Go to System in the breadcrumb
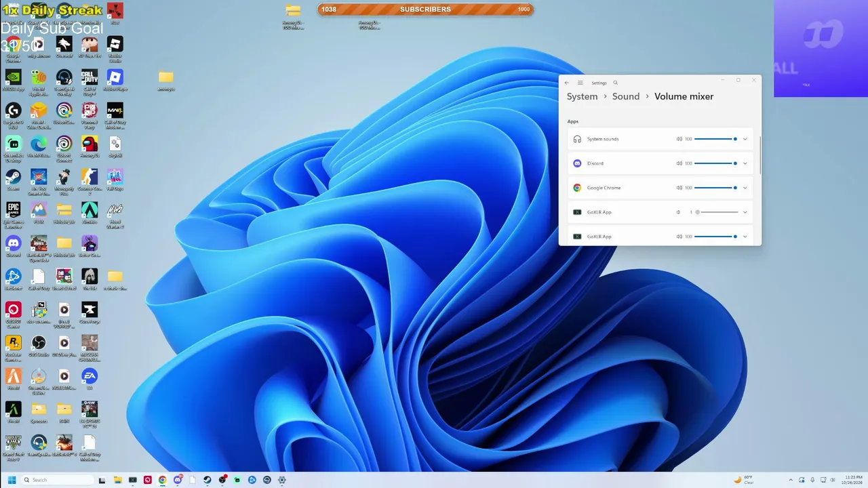Image resolution: width=868 pixels, height=488 pixels. (x=583, y=96)
